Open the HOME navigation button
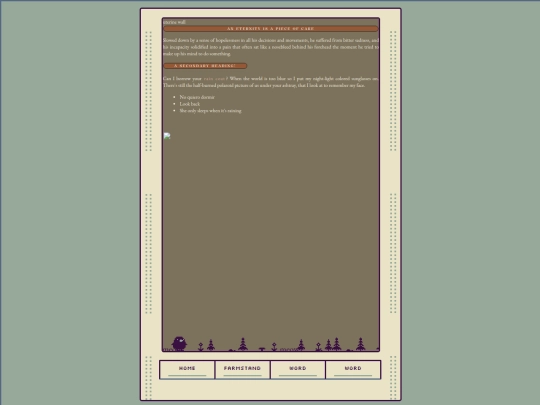Viewport: 540px width, 405px height. click(x=187, y=370)
